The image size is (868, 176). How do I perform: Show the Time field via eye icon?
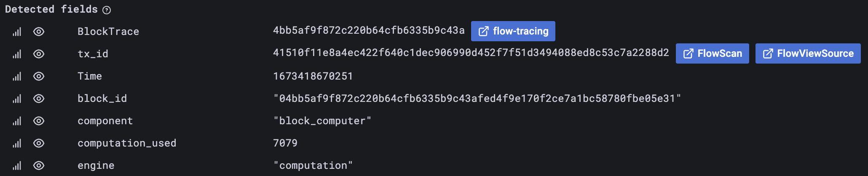tap(39, 76)
